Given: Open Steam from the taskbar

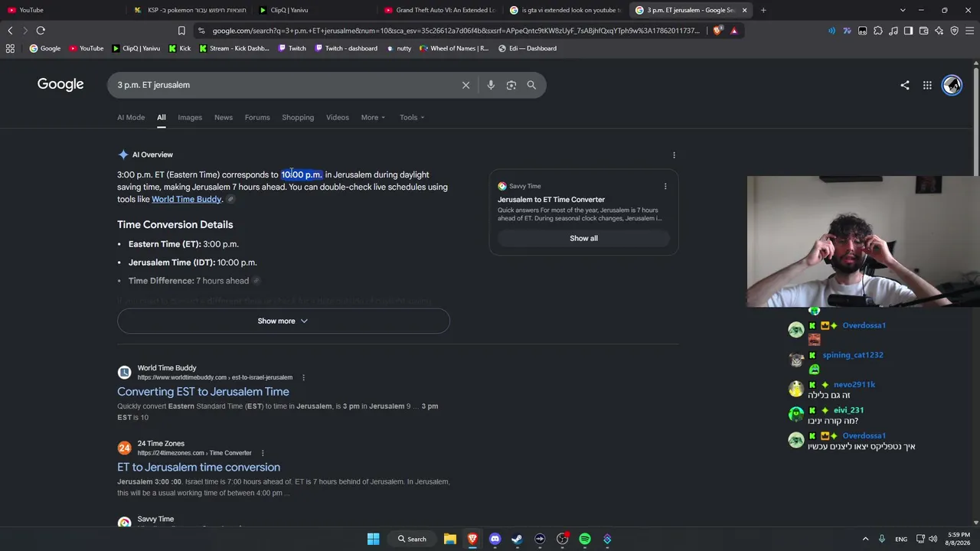Looking at the screenshot, I should tap(517, 539).
